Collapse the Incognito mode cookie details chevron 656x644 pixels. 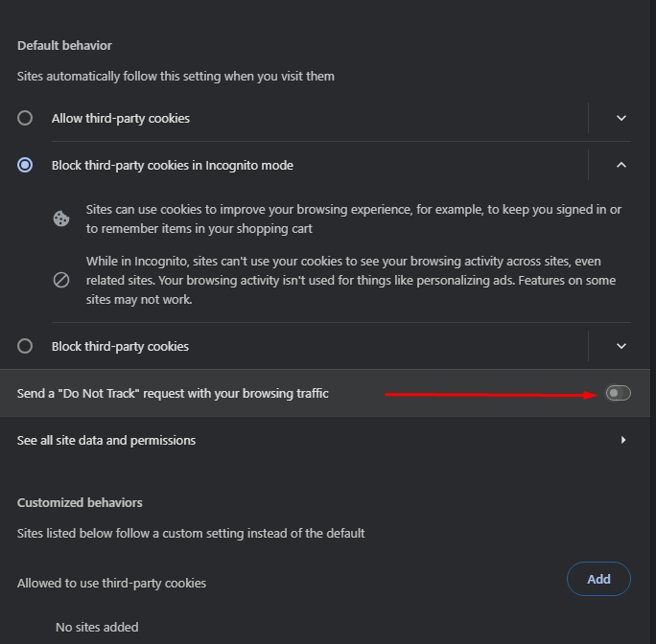[x=621, y=165]
